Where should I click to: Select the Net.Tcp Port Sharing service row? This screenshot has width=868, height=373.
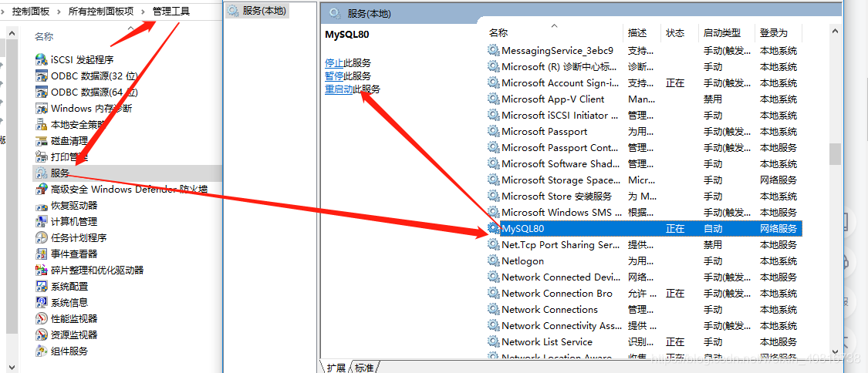click(x=644, y=245)
